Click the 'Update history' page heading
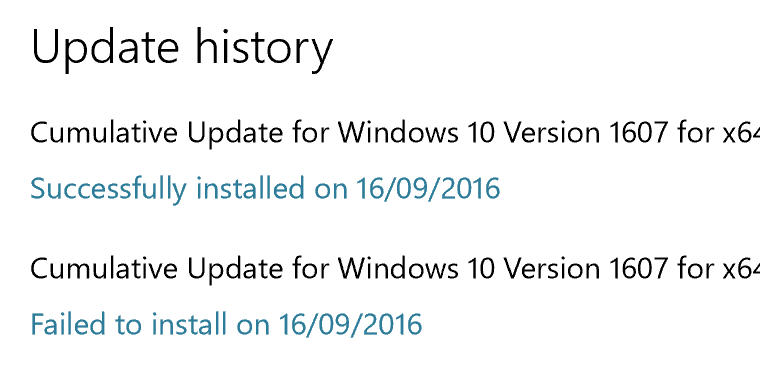760x368 pixels. pyautogui.click(x=182, y=49)
